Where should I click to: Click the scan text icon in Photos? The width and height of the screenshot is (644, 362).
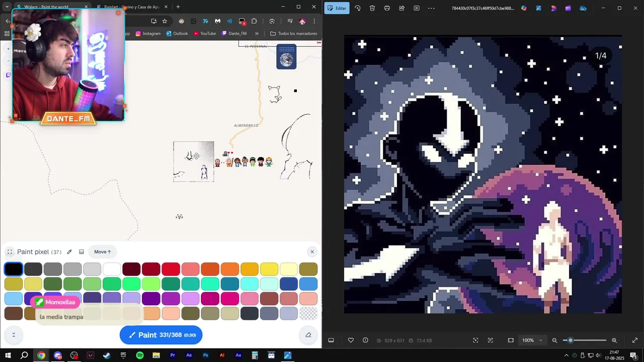[491, 340]
